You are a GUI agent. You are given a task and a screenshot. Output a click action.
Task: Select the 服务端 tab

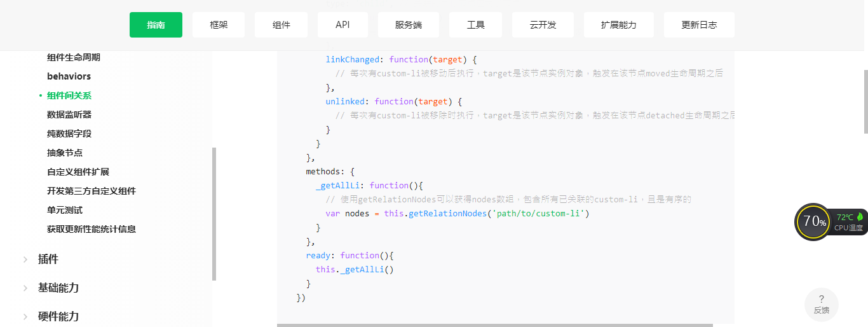[x=408, y=25]
